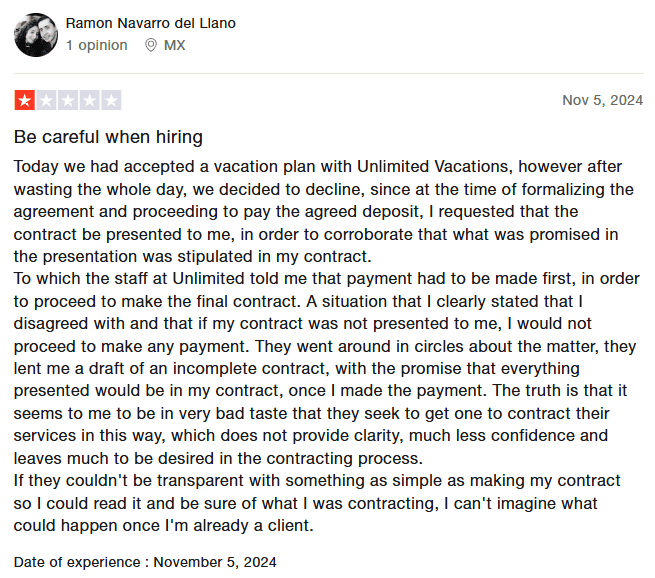Click the fifth gray rating star

pyautogui.click(x=112, y=100)
